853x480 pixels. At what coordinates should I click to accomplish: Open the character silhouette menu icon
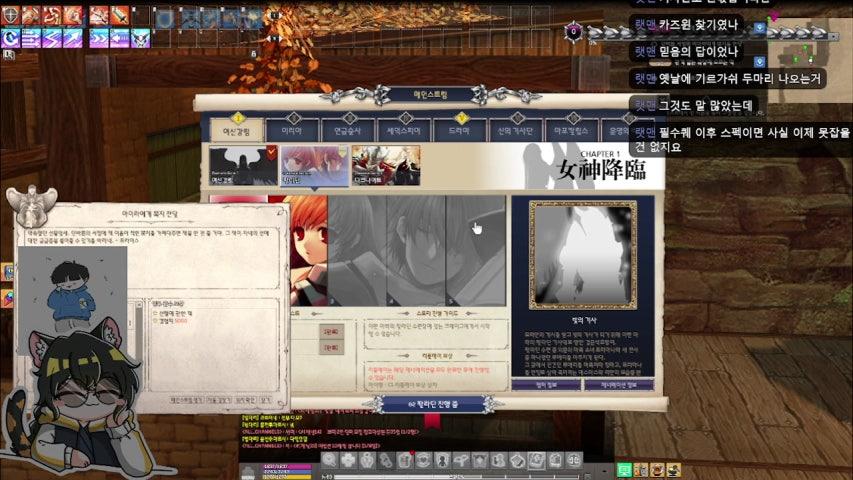pos(443,460)
